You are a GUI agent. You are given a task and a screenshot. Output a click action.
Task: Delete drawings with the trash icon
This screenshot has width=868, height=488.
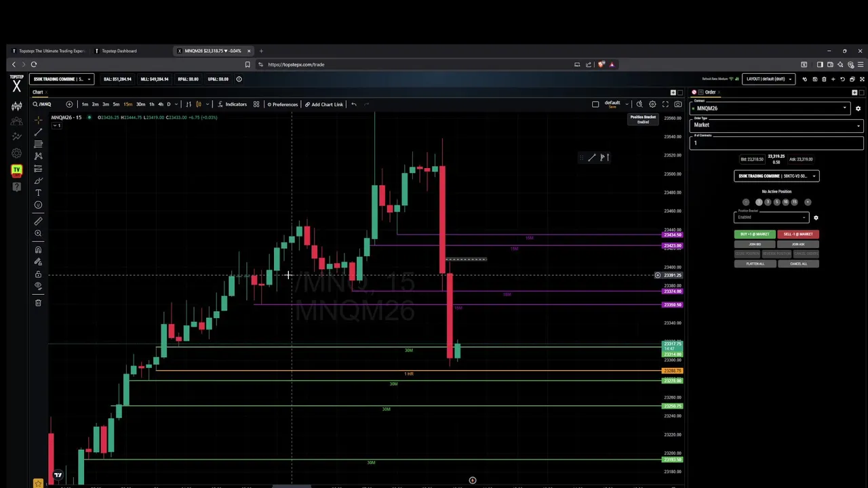[x=38, y=302]
